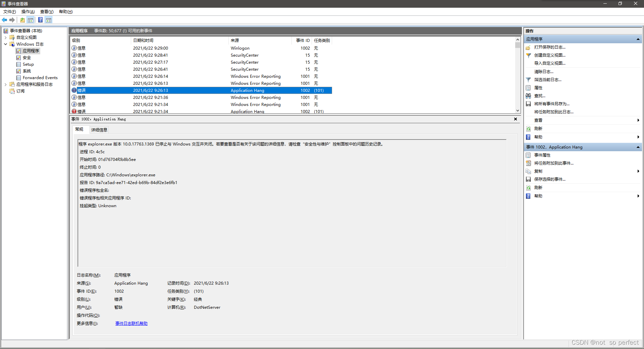Select Forwarded Events in tree
644x349 pixels.
pyautogui.click(x=37, y=78)
